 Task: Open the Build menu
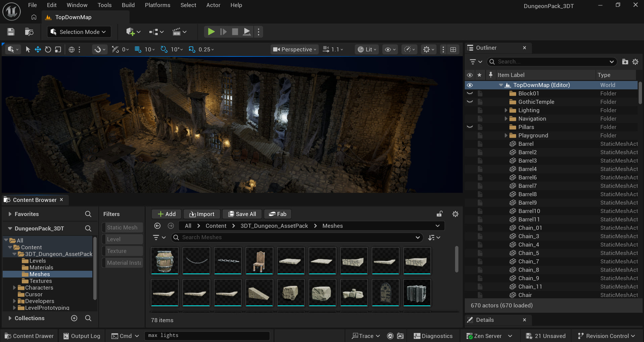128,5
